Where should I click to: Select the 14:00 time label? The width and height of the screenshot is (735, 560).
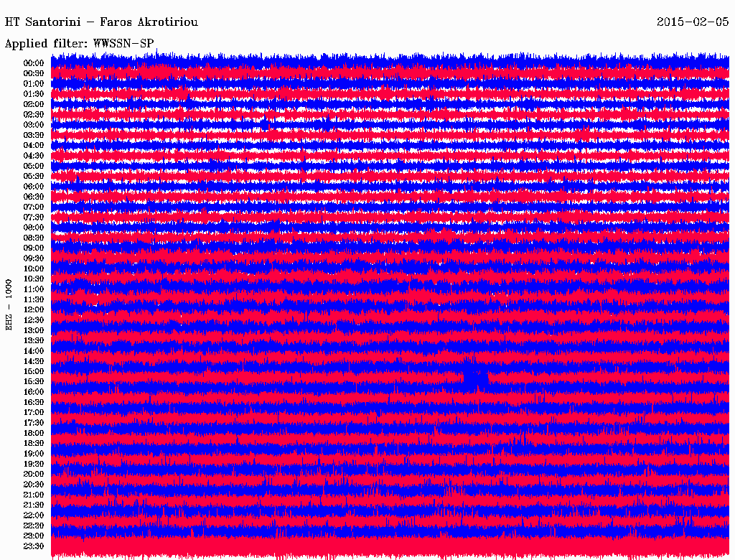33,351
